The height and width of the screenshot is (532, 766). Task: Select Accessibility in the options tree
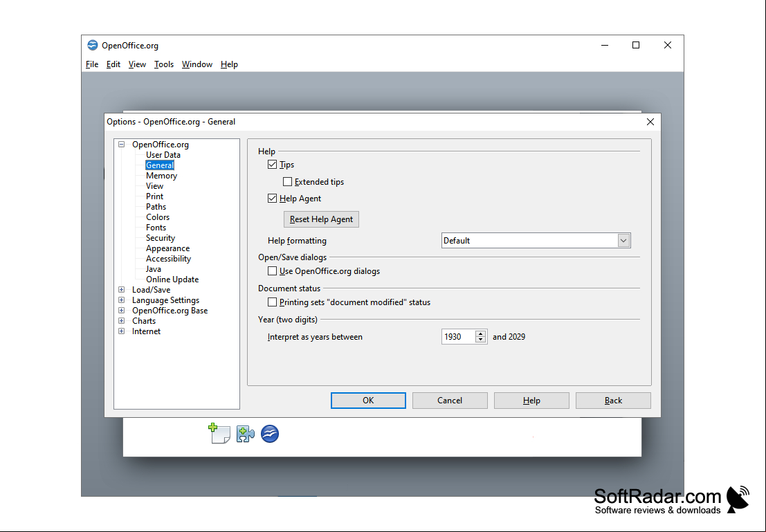[169, 259]
